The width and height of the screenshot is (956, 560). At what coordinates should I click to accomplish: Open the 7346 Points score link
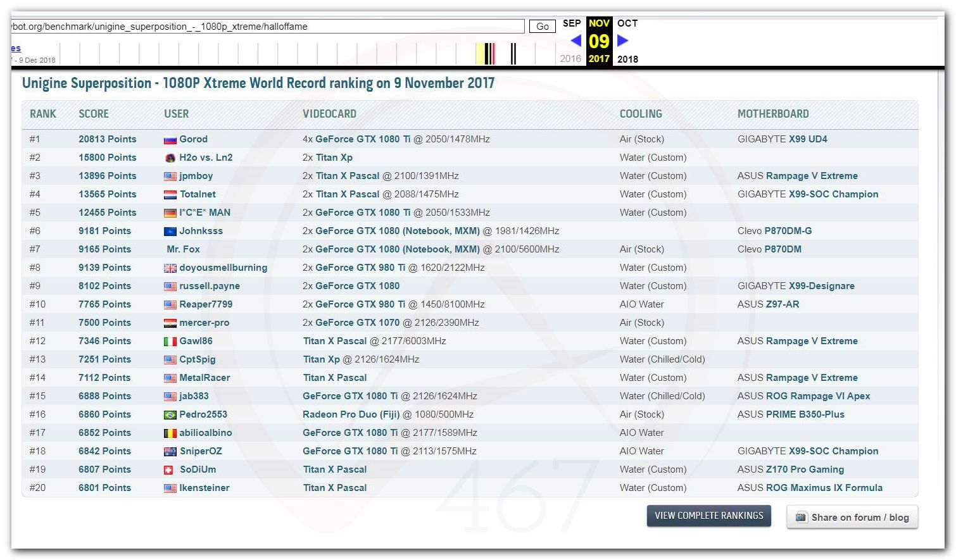point(104,341)
